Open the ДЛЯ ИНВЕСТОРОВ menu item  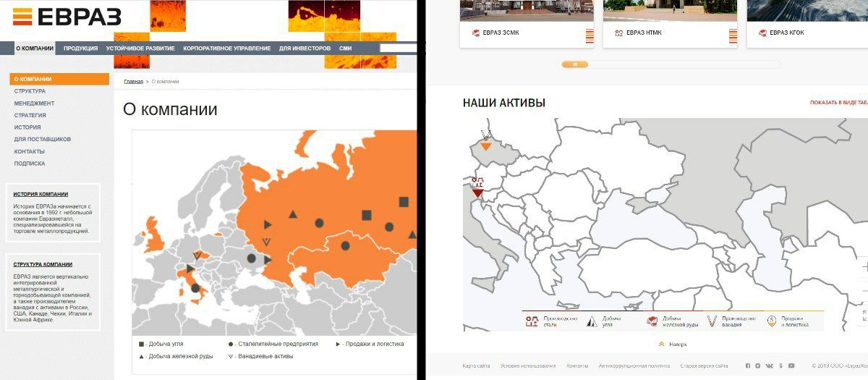305,48
